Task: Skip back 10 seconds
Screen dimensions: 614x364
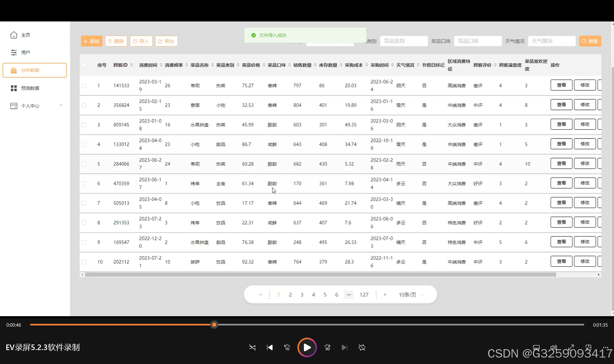Action: click(x=287, y=347)
